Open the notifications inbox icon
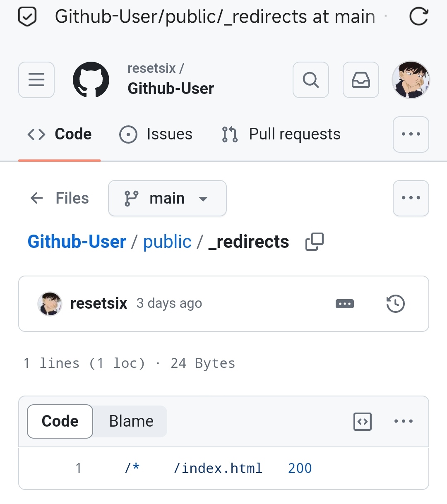Image resolution: width=447 pixels, height=504 pixels. pyautogui.click(x=361, y=80)
